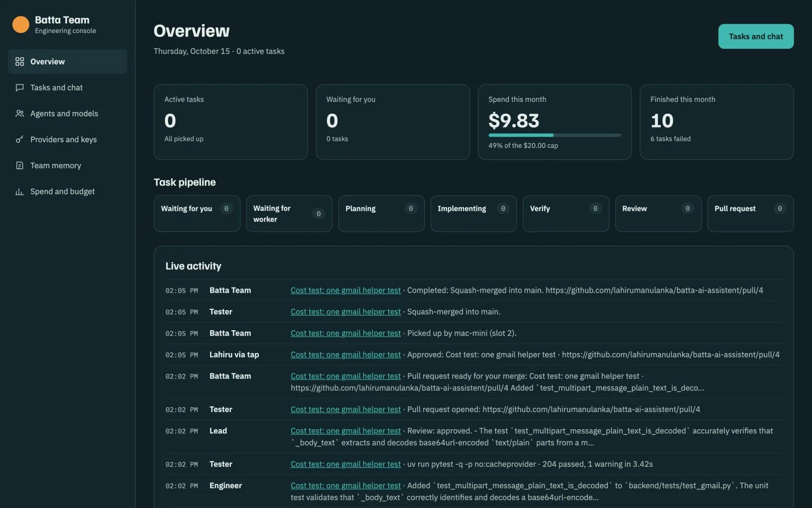
Task: Click '204 passed, 1 warning in 3.42s' text
Action: tap(597, 464)
